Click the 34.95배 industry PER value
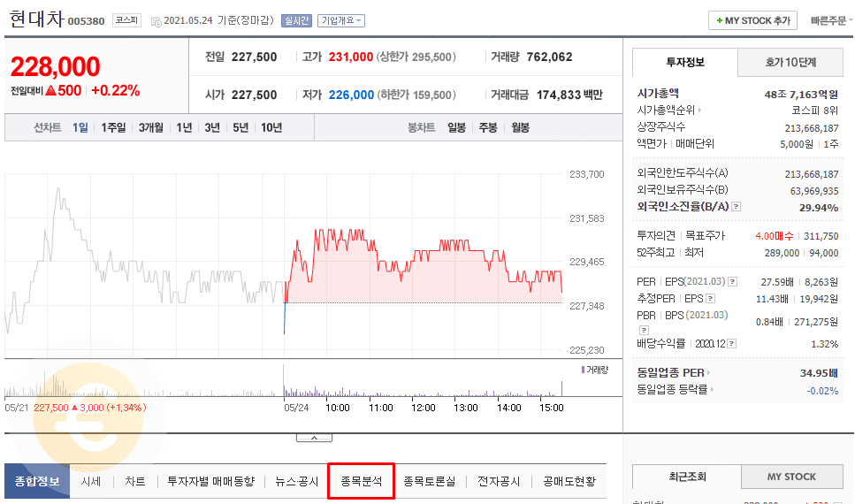 click(x=819, y=373)
